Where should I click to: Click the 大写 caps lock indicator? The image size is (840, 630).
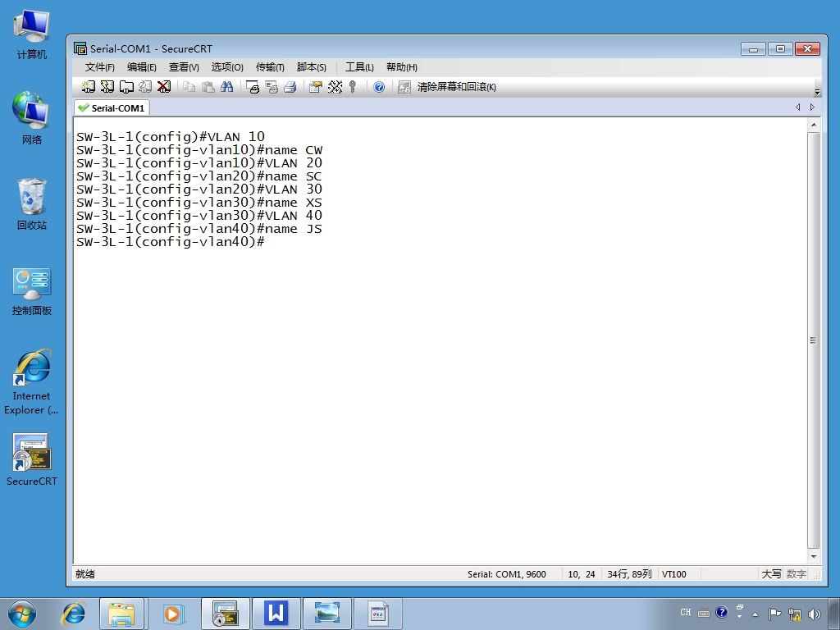pyautogui.click(x=771, y=574)
